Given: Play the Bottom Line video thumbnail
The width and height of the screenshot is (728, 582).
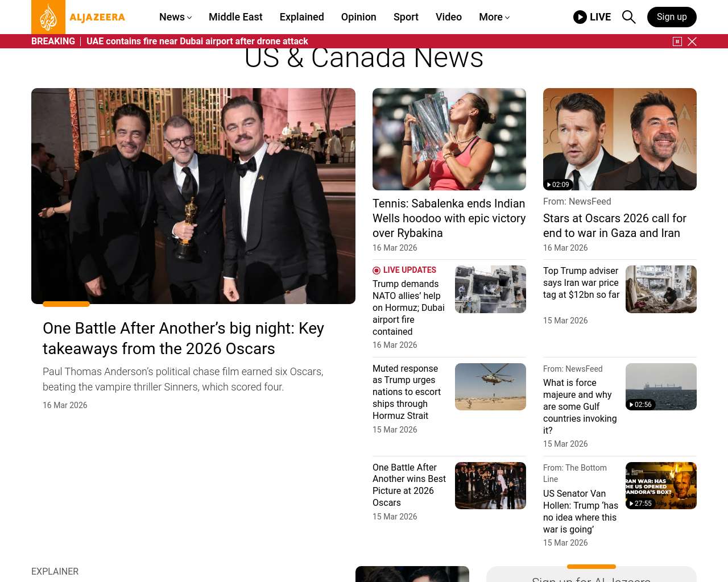Looking at the screenshot, I should [x=661, y=485].
